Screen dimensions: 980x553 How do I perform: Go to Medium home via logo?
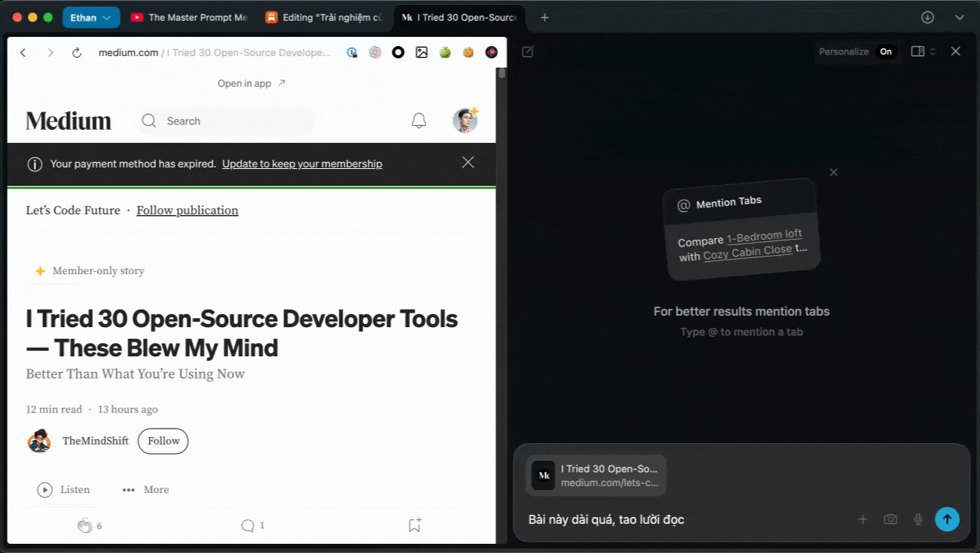click(68, 121)
